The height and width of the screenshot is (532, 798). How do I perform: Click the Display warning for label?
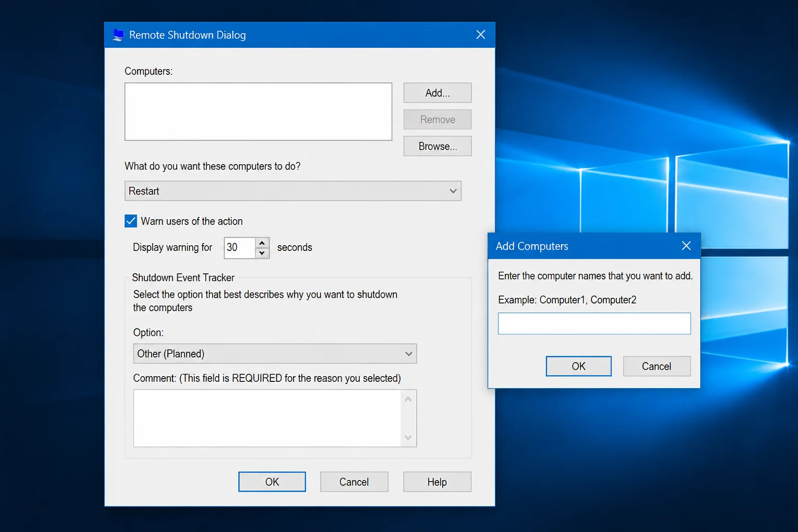(x=172, y=247)
